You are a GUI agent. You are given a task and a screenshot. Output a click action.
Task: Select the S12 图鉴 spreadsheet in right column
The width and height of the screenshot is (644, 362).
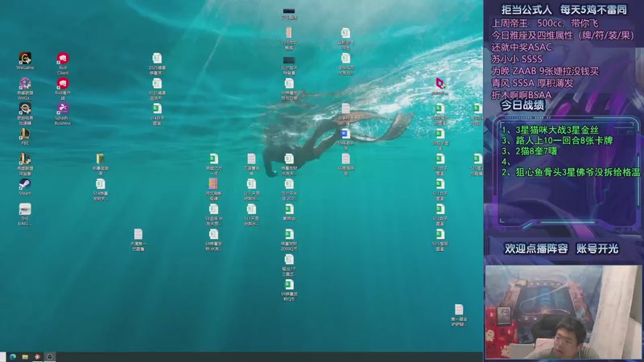pos(440,215)
